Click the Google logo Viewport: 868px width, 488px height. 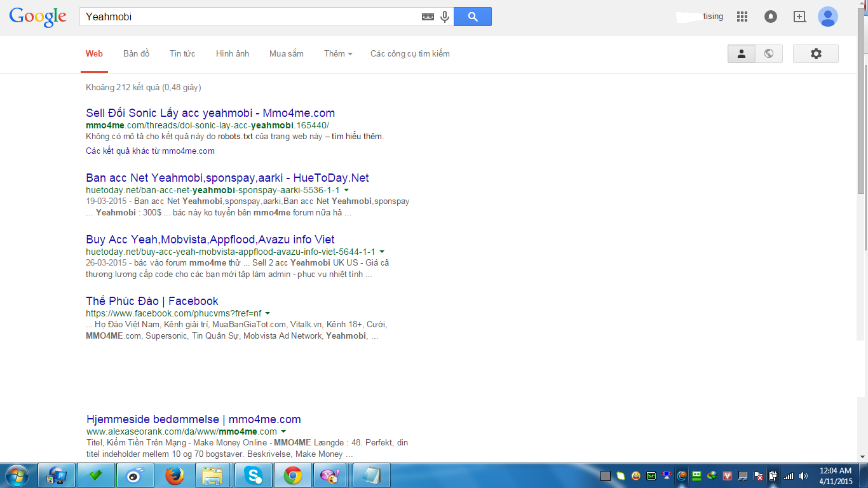pos(38,17)
